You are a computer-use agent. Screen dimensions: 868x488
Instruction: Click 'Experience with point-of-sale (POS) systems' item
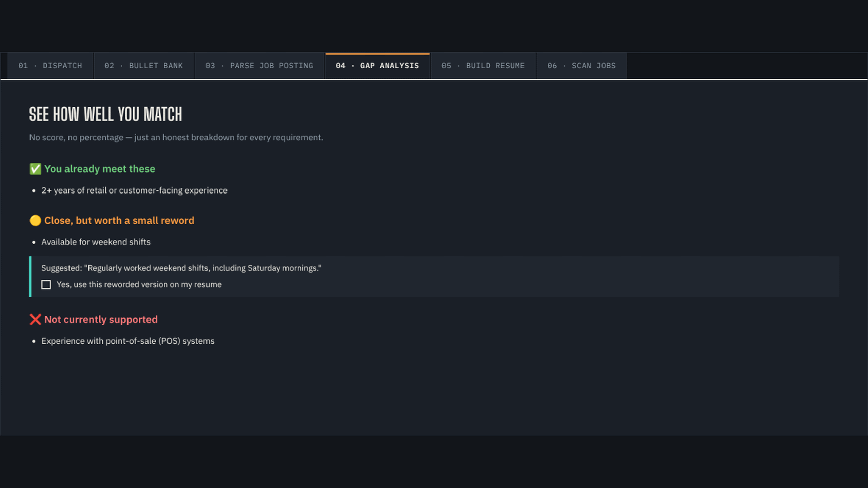tap(128, 341)
